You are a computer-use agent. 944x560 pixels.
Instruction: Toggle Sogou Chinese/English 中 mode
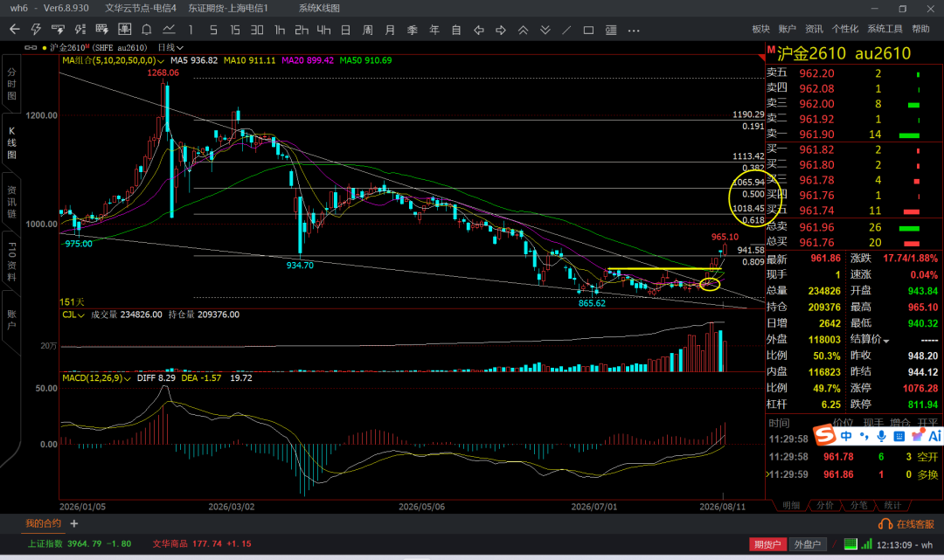point(846,436)
